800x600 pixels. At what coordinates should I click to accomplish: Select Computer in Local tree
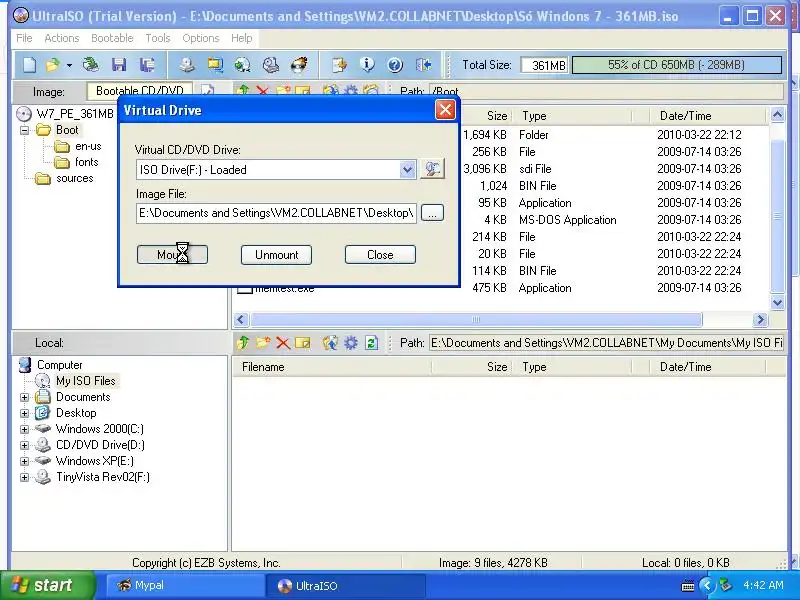point(59,365)
